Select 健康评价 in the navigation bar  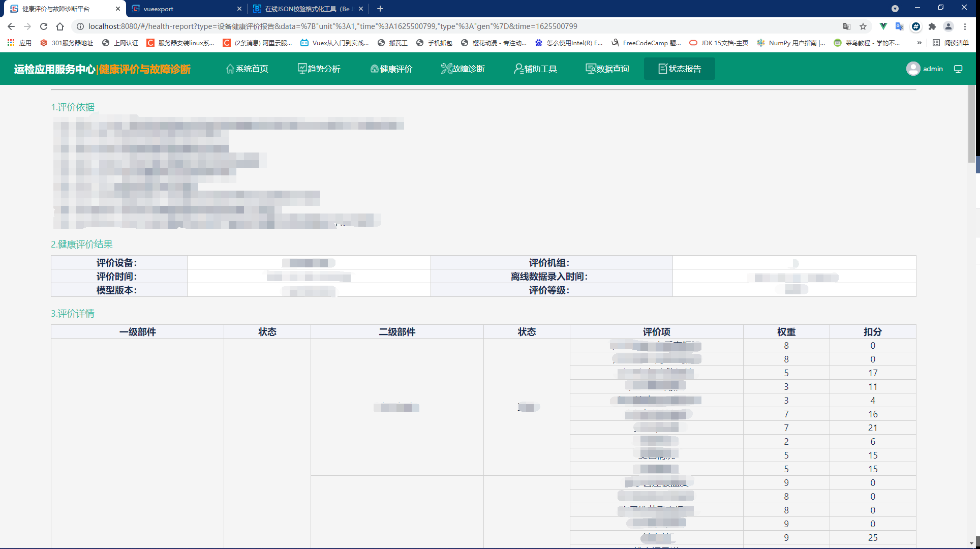pyautogui.click(x=391, y=69)
